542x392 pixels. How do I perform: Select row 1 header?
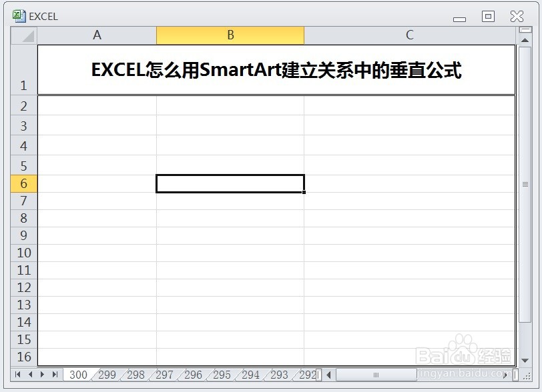tap(23, 70)
